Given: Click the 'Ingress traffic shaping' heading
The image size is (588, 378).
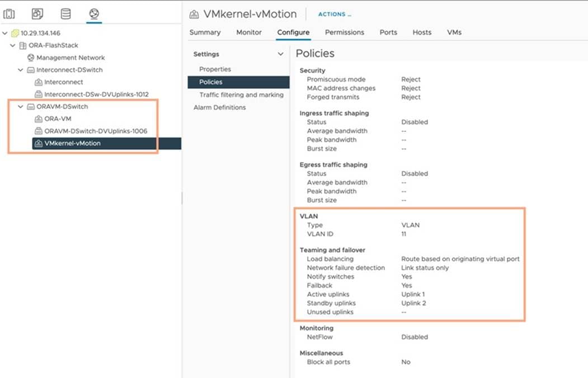Looking at the screenshot, I should tap(334, 113).
